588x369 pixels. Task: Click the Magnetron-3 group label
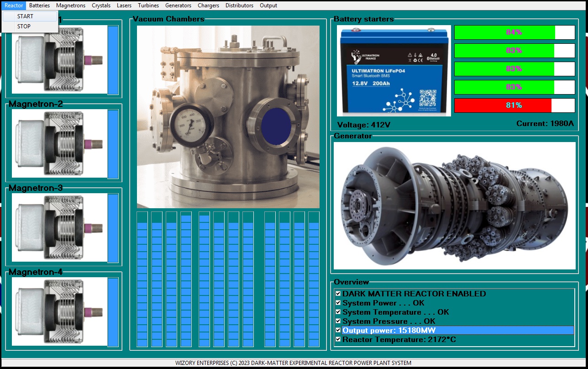click(x=36, y=188)
